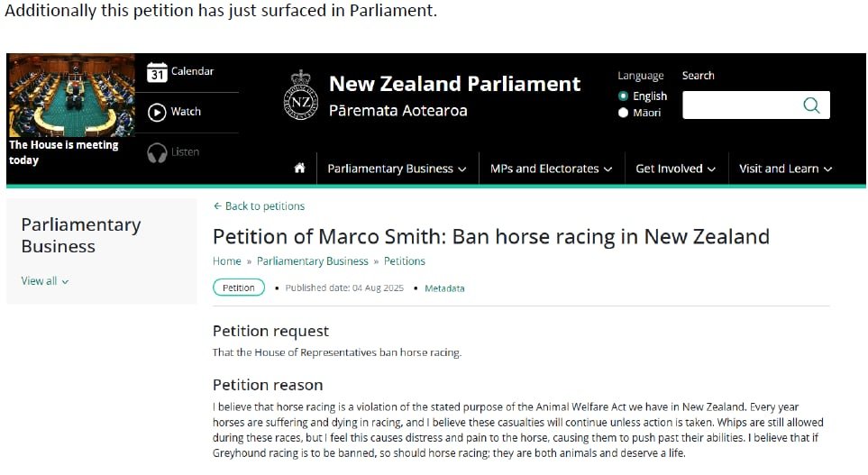868x475 pixels.
Task: Open the Visit and Learn dropdown
Action: click(785, 169)
